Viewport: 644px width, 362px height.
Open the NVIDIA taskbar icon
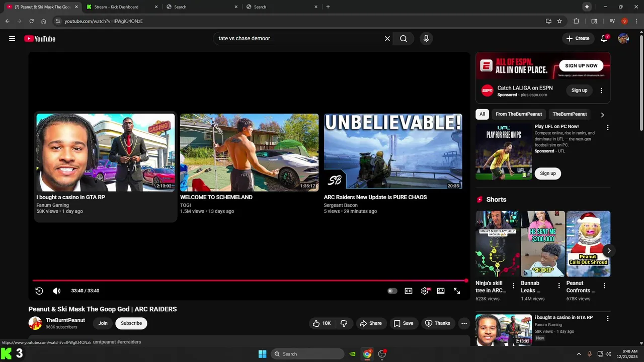pos(352,354)
